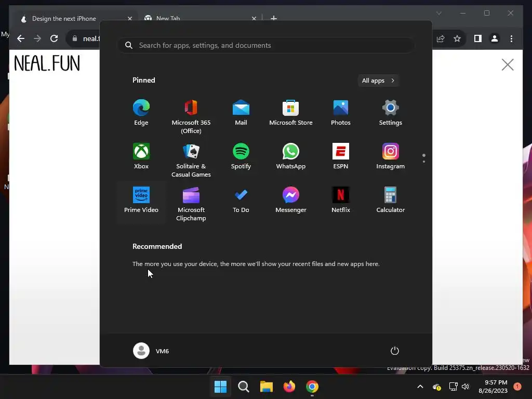The width and height of the screenshot is (532, 399).
Task: Open taskbar Search
Action: [244, 387]
